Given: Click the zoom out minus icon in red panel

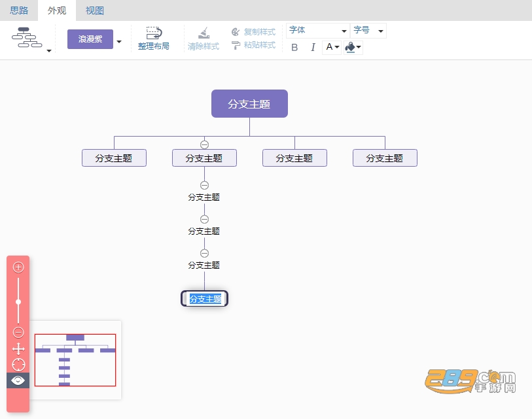Looking at the screenshot, I should [x=18, y=332].
